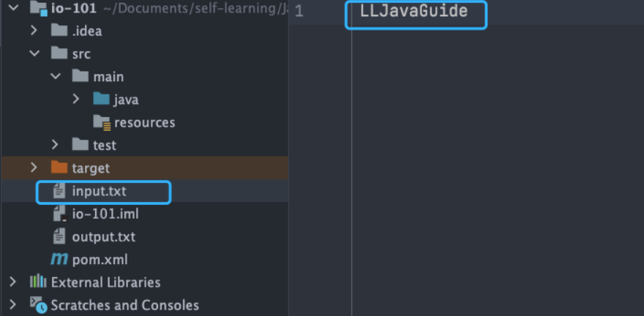Click the .idea folder icon
Screen dimensions: 644x316
(59, 31)
